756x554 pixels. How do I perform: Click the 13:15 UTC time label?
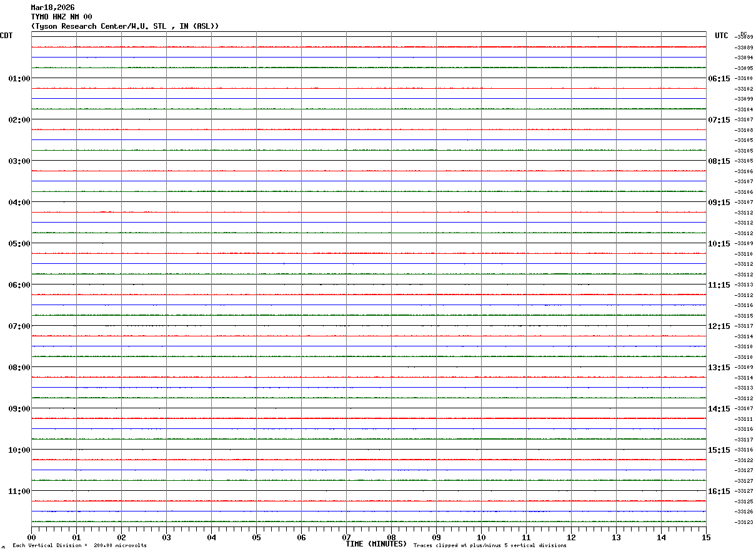(719, 368)
